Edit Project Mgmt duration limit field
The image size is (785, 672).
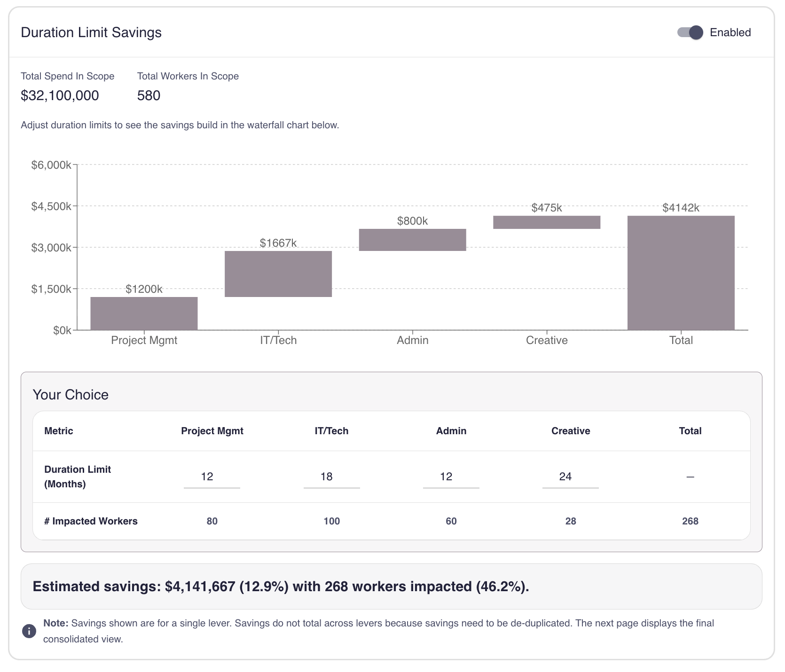click(212, 477)
